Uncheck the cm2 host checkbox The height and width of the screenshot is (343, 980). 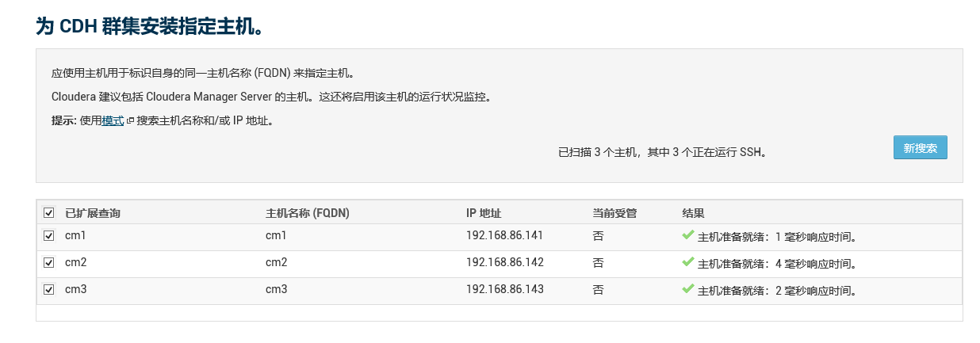coord(49,263)
